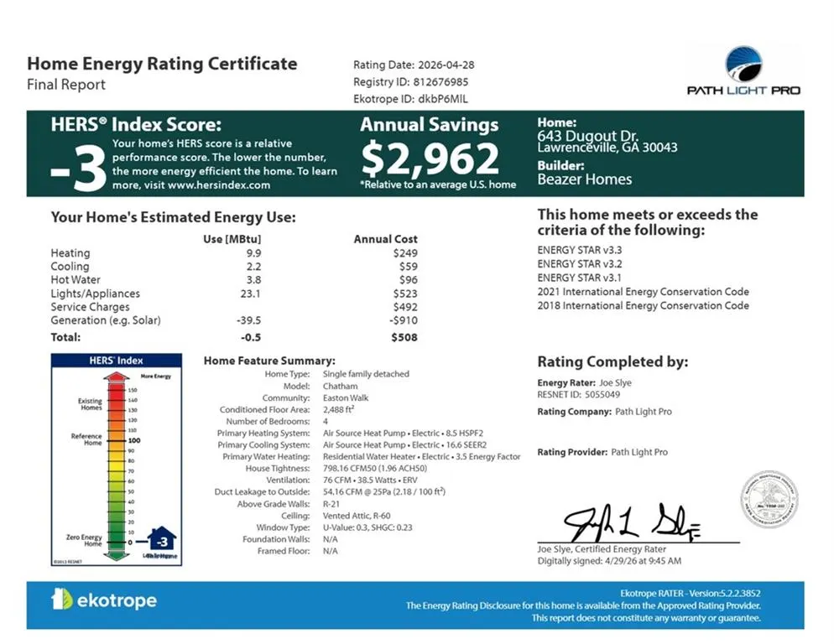Open the www.hersindex.com link
Image resolution: width=834 pixels, height=644 pixels.
(219, 185)
